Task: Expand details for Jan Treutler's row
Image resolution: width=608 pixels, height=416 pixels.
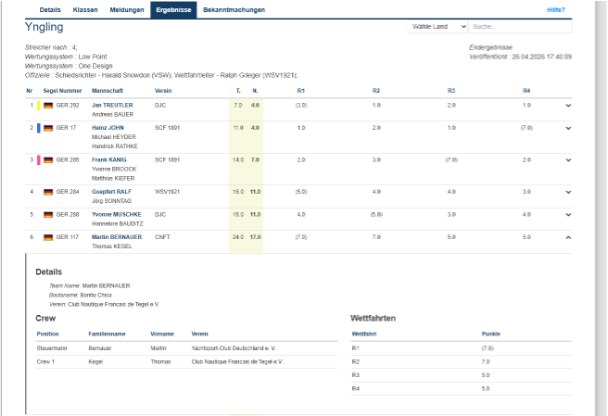Action: tap(568, 105)
